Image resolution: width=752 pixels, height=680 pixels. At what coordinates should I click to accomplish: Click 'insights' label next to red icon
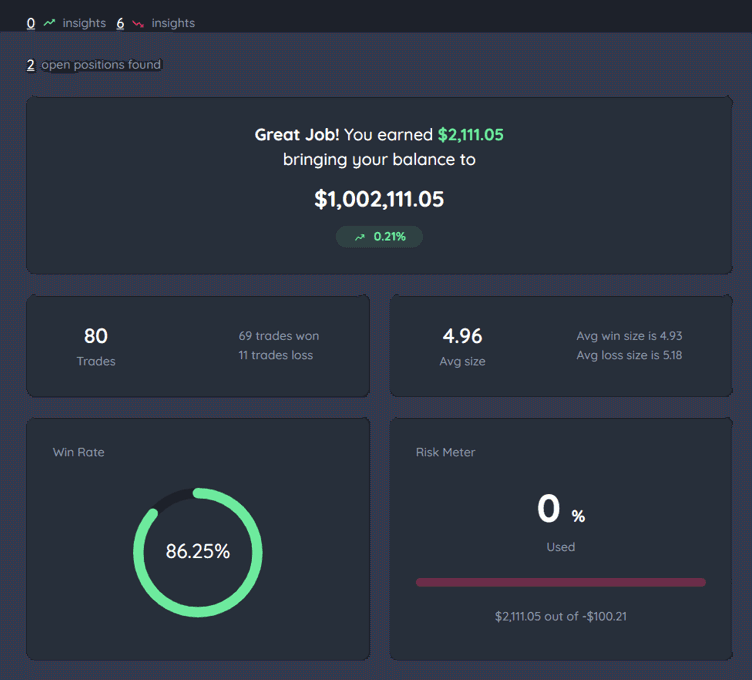[x=173, y=23]
